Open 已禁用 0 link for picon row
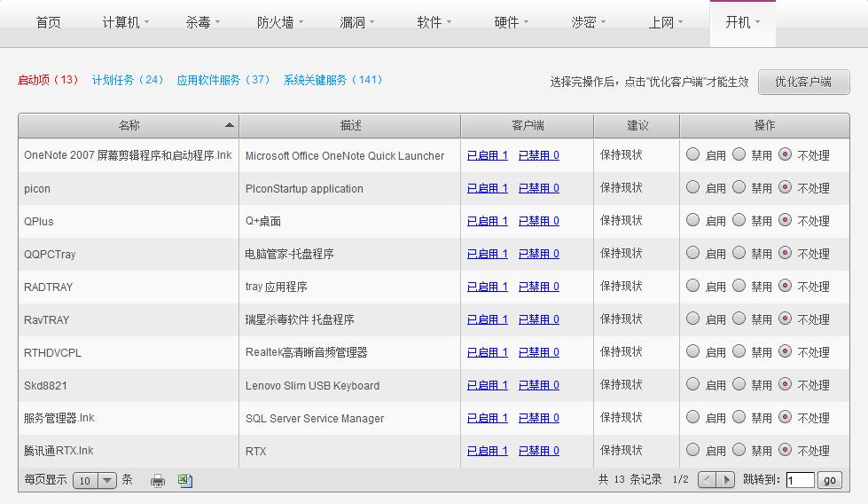 (539, 188)
